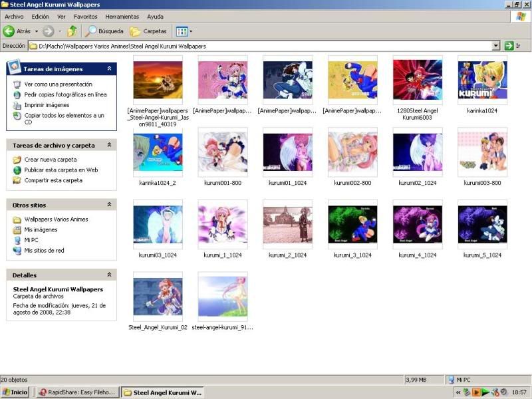
Task: Open the Atrás history dropdown arrow
Action: click(x=37, y=31)
